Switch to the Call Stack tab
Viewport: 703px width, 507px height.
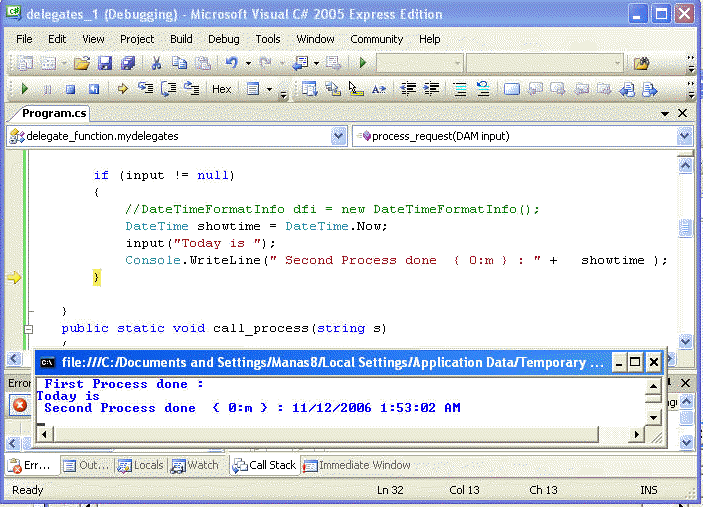tap(264, 465)
